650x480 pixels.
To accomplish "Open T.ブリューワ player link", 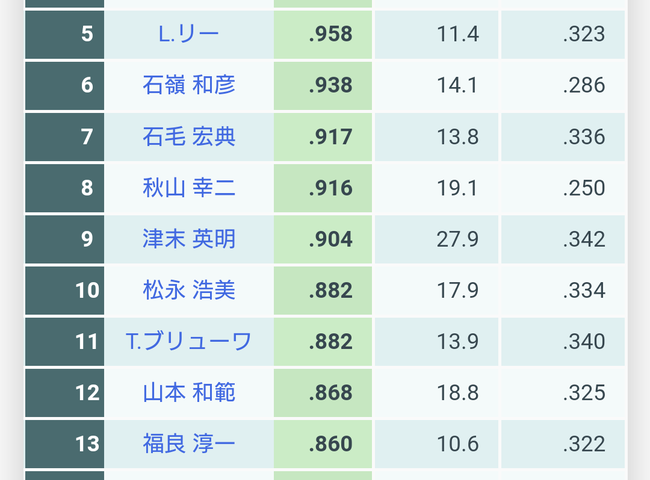I will [x=189, y=341].
